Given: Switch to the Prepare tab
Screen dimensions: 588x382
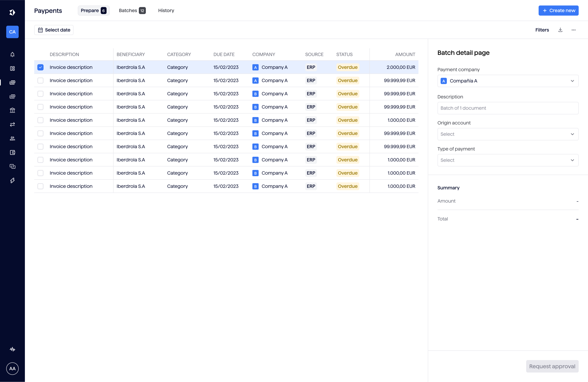Looking at the screenshot, I should 93,10.
